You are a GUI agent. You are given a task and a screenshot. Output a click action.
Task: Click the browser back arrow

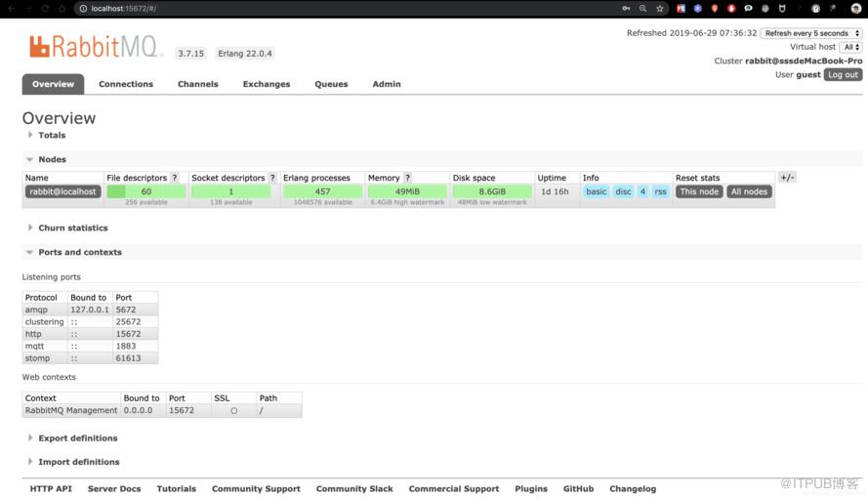pos(11,8)
